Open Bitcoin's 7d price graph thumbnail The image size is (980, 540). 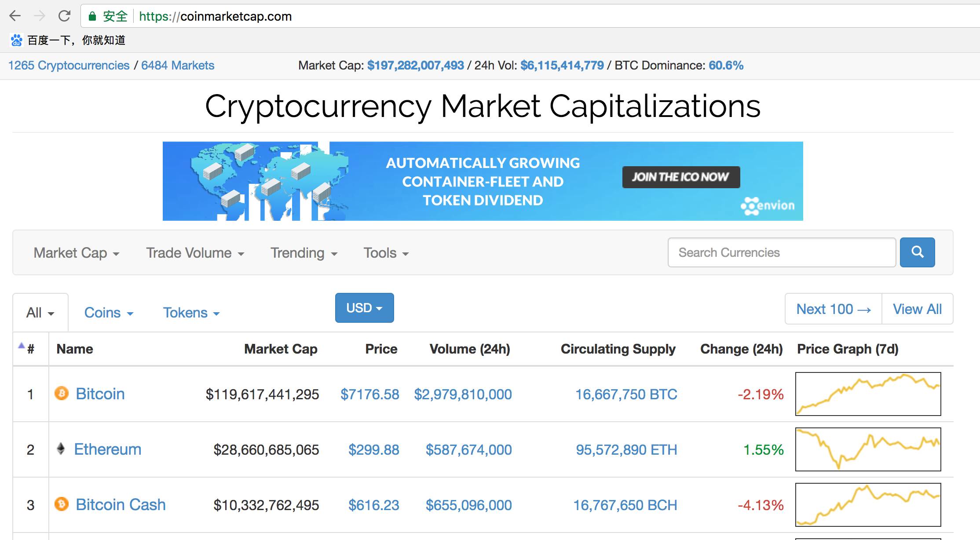(868, 394)
